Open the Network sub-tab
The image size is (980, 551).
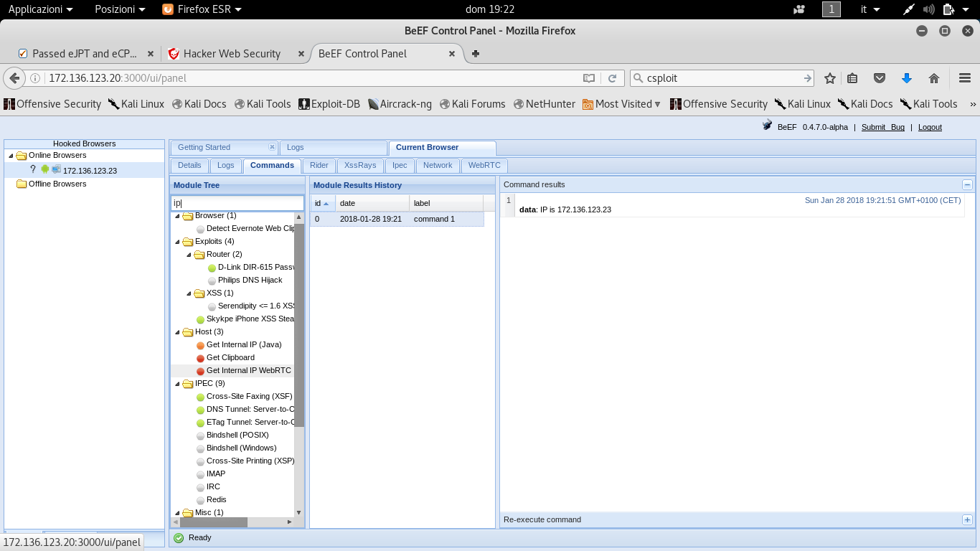(x=438, y=165)
